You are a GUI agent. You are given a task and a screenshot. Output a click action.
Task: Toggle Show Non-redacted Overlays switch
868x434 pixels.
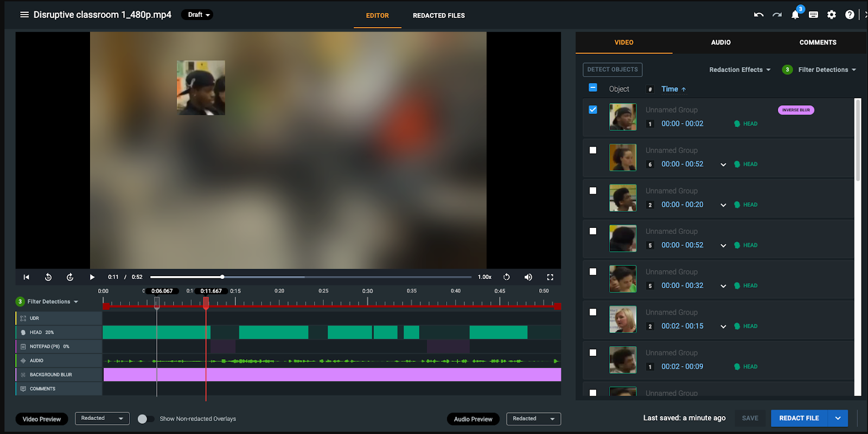[x=145, y=419]
